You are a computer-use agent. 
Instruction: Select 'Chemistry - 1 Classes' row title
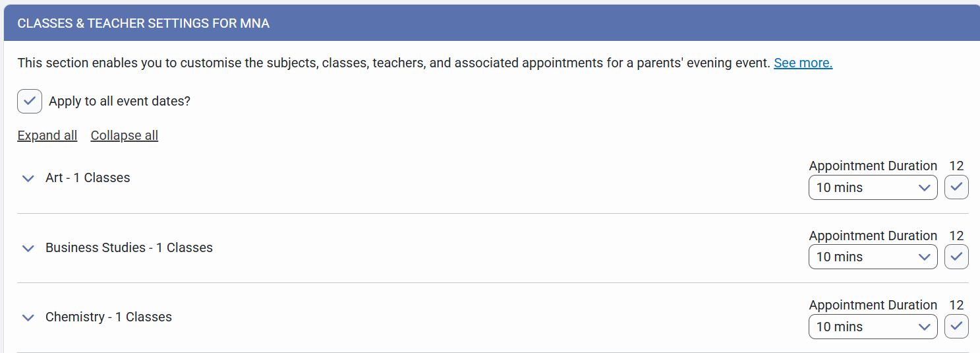(x=109, y=317)
